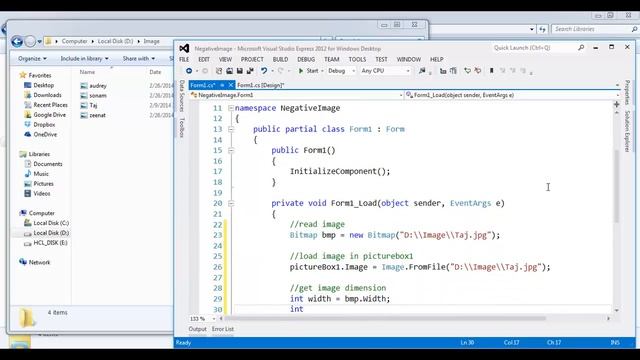Open the Undo history dropdown arrow
640x360 pixels.
[x=272, y=71]
